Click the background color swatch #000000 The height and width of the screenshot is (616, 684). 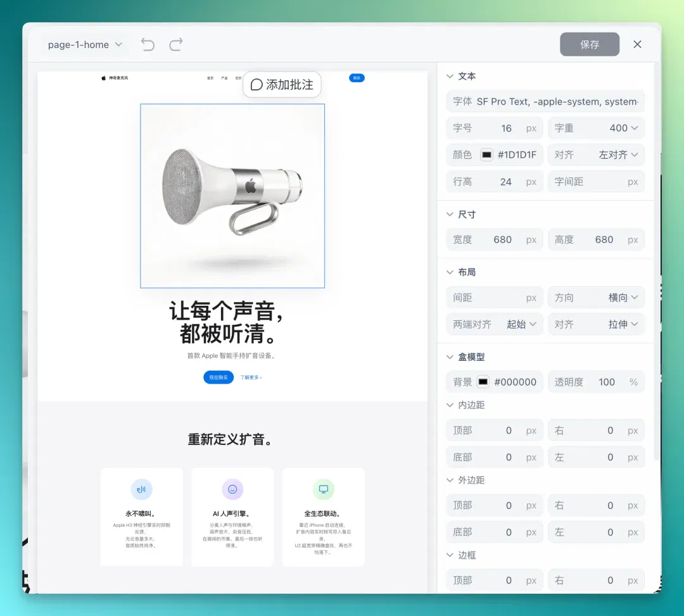tap(483, 382)
